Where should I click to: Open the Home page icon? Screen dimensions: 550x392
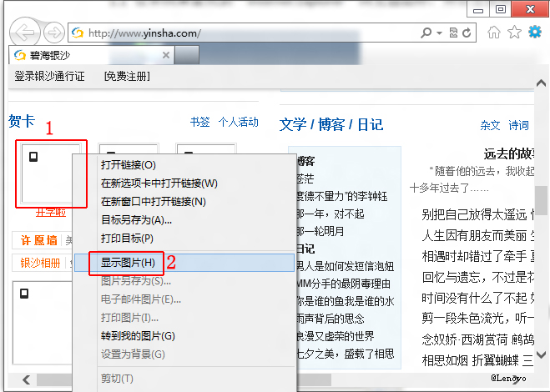494,33
